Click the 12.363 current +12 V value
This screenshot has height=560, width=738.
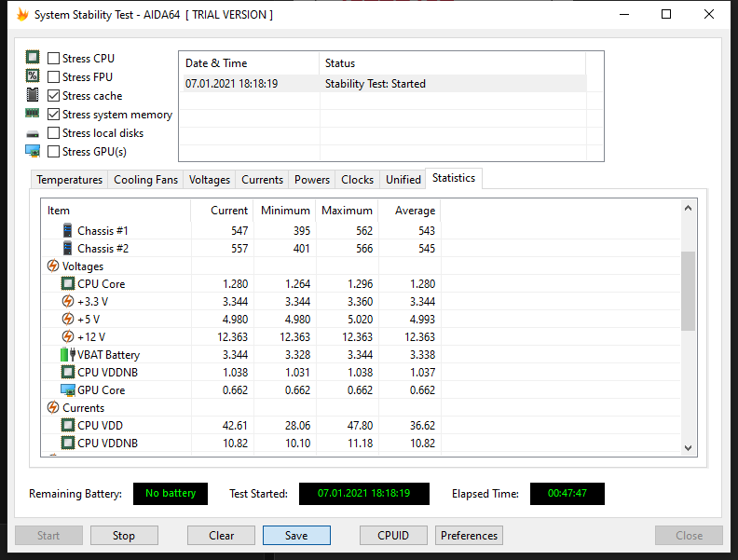(233, 337)
